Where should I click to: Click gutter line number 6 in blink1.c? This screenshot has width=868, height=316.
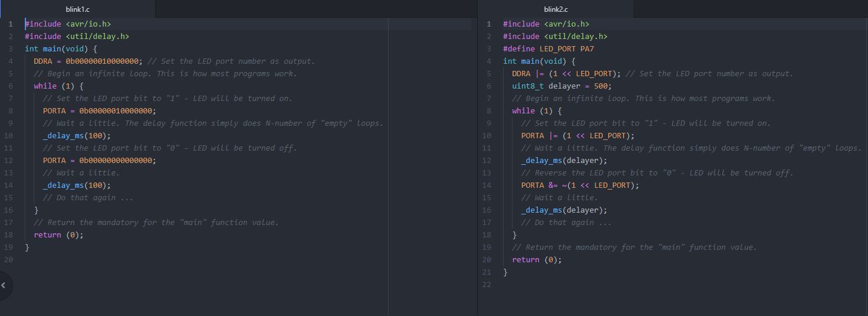coord(11,86)
